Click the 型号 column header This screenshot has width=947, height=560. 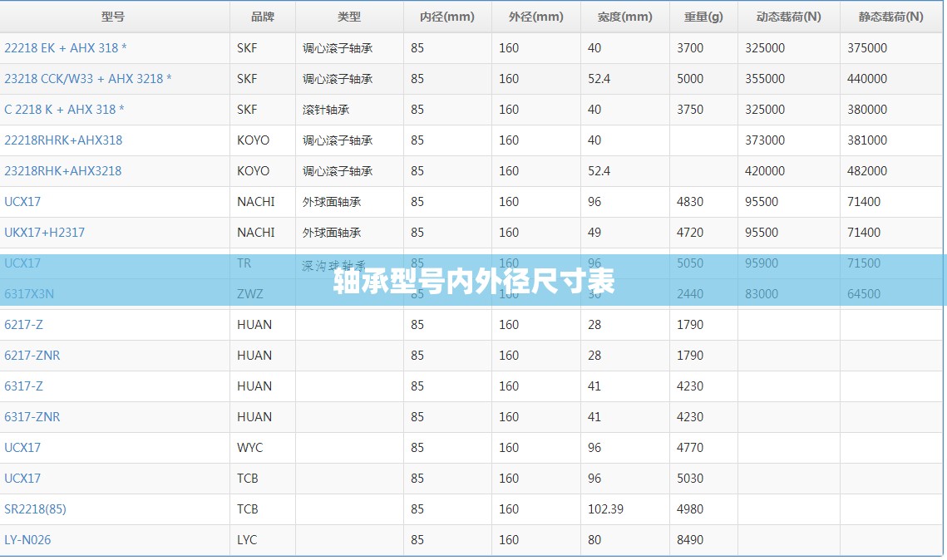(x=113, y=17)
